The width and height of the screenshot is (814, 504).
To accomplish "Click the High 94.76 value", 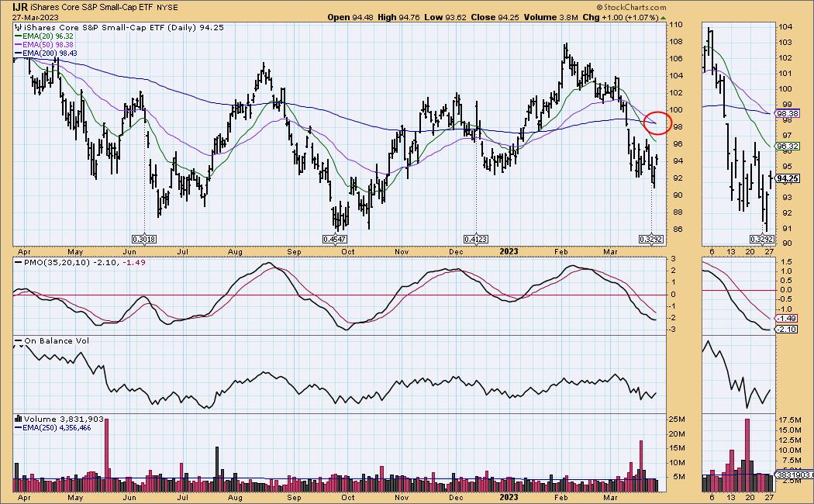I will 398,17.
